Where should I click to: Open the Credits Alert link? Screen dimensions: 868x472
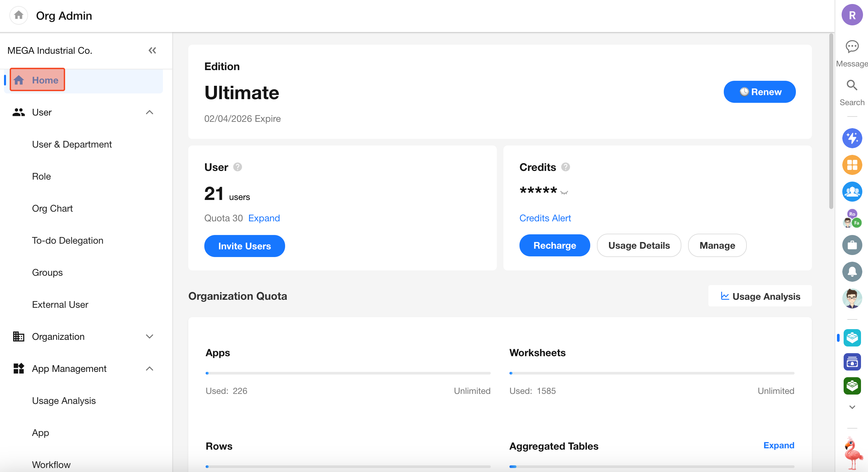coord(545,218)
